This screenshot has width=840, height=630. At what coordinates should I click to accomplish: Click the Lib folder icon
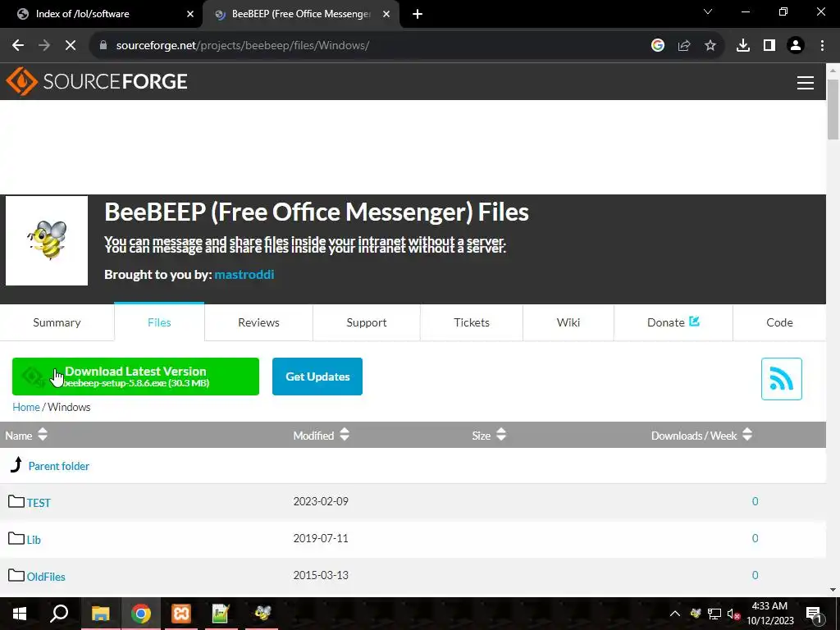coord(16,538)
